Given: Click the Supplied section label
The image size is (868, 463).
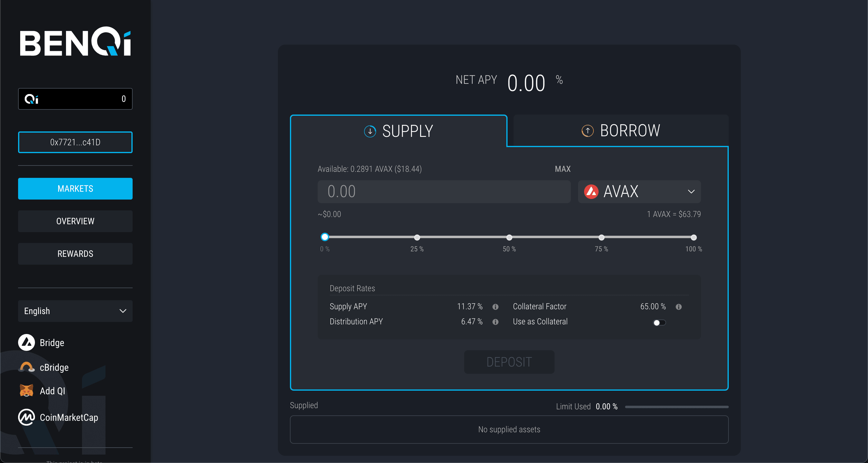Looking at the screenshot, I should coord(304,405).
